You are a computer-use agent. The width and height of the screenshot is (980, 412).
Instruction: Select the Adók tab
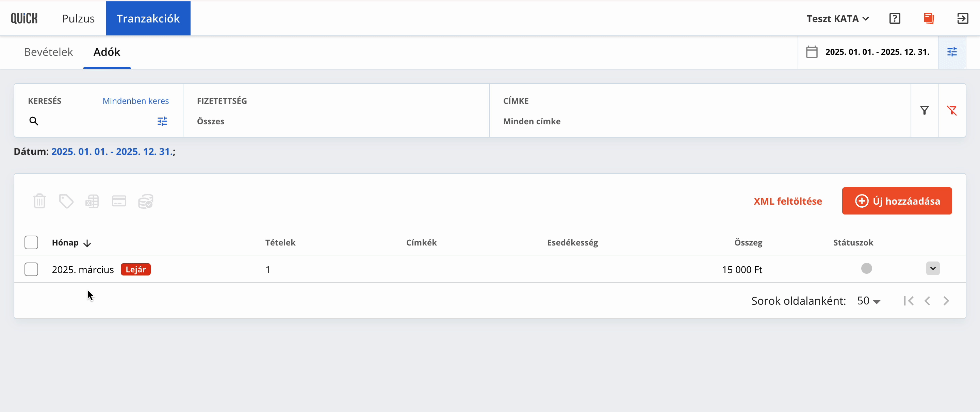coord(107,52)
